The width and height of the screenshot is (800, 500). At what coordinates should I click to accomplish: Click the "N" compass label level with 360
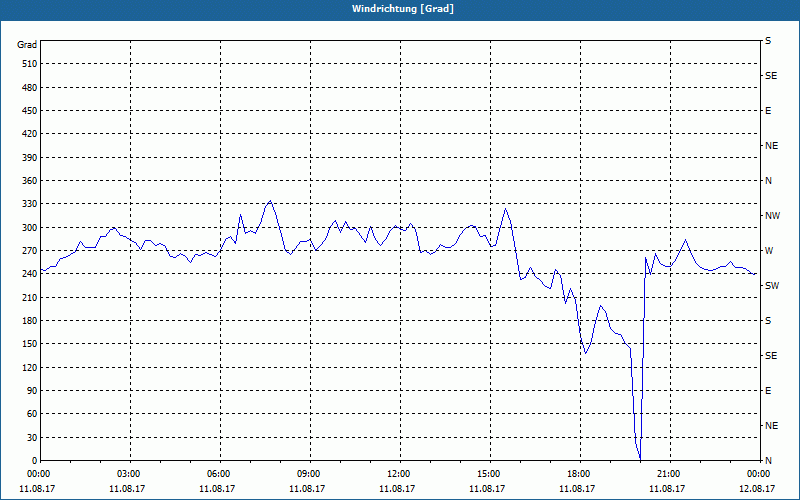click(768, 181)
